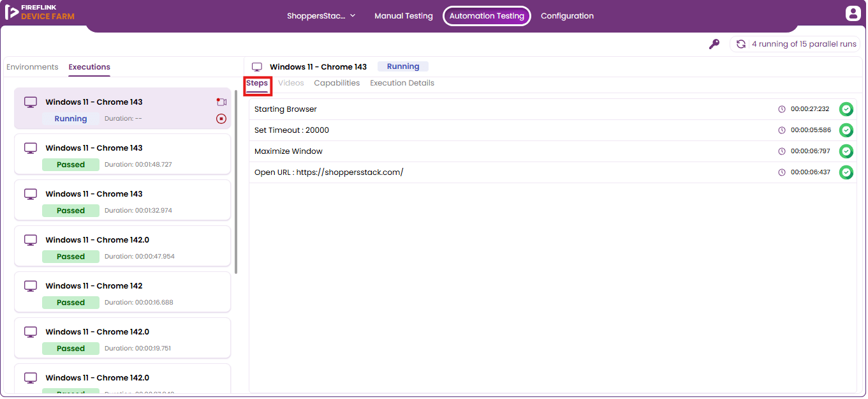The height and width of the screenshot is (399, 868).
Task: Click monitor icon on execution with duration 00:00:16.688
Action: [x=31, y=286]
